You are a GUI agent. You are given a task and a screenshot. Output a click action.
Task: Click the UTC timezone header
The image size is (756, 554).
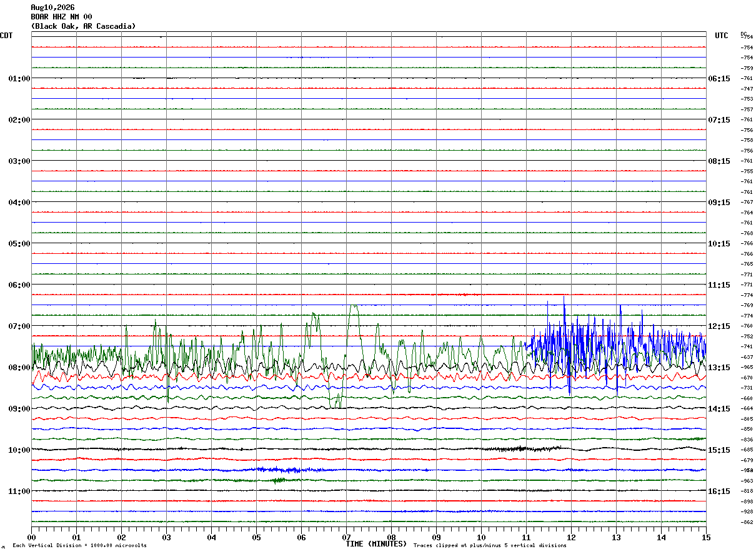722,36
